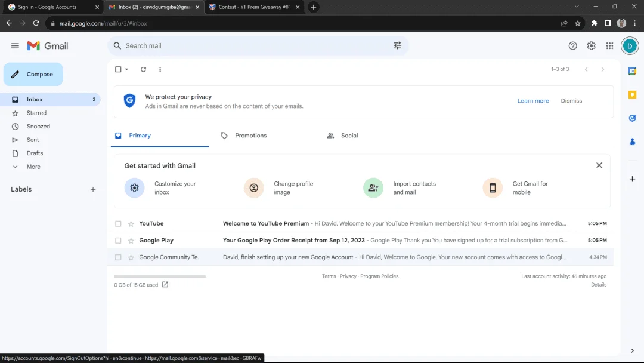Open Contacts side panel
Screen dimensions: 644x363
pos(633,142)
